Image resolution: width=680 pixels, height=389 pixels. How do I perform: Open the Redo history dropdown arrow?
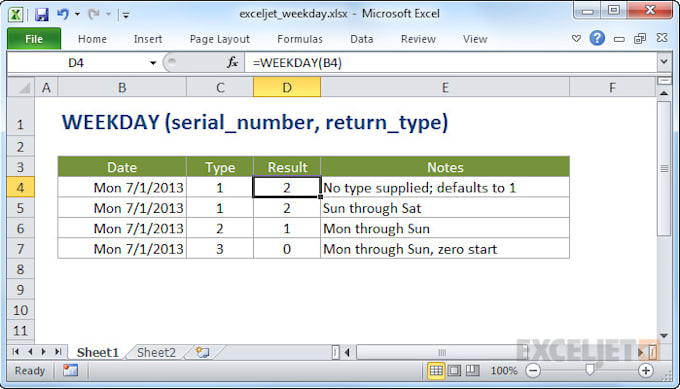point(108,14)
